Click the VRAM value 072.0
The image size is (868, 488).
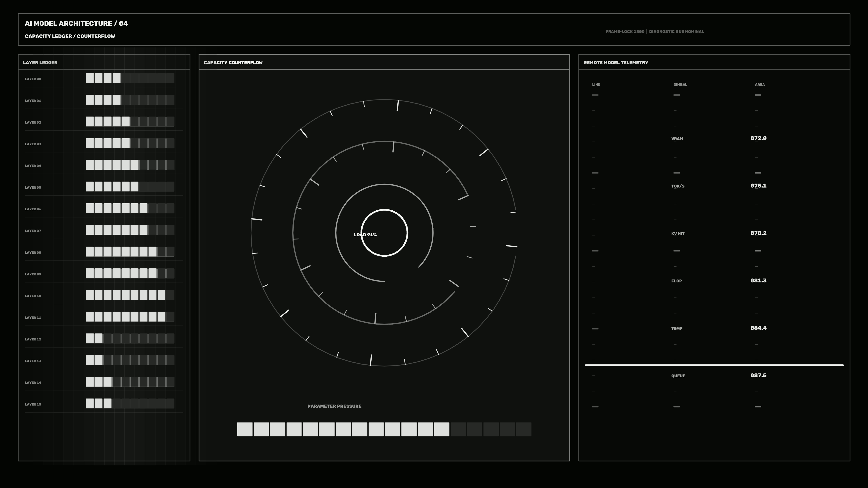[759, 138]
